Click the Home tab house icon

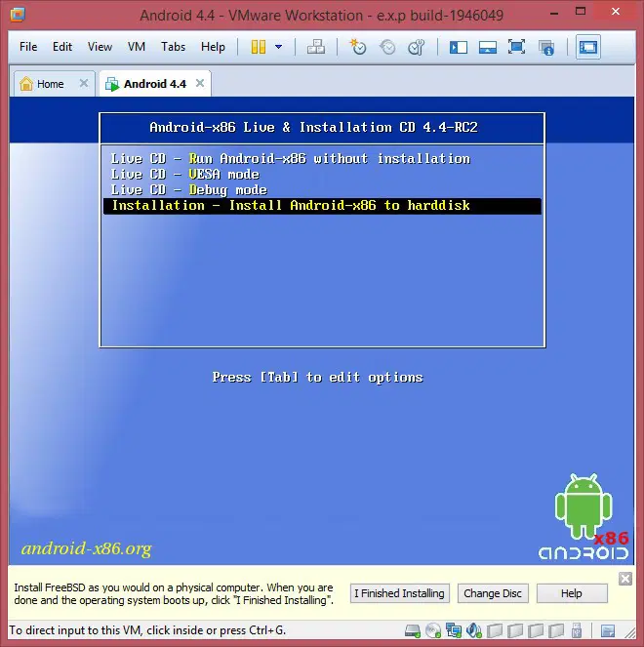[26, 83]
